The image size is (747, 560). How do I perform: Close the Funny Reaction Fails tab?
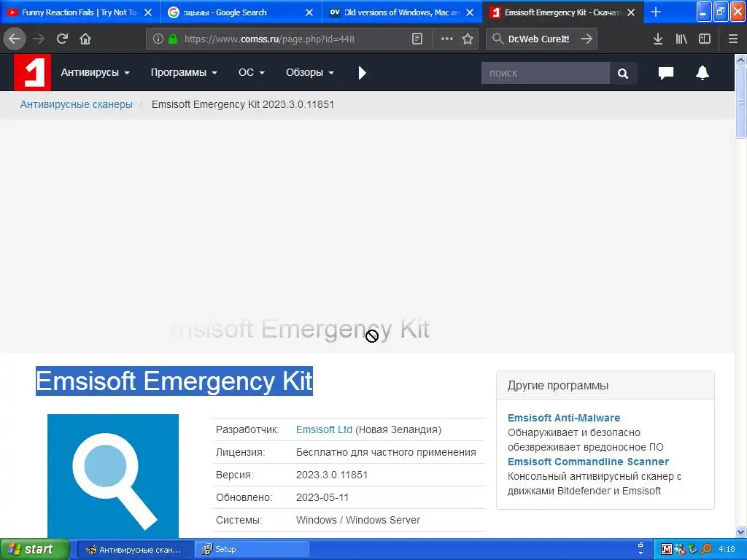(x=148, y=12)
